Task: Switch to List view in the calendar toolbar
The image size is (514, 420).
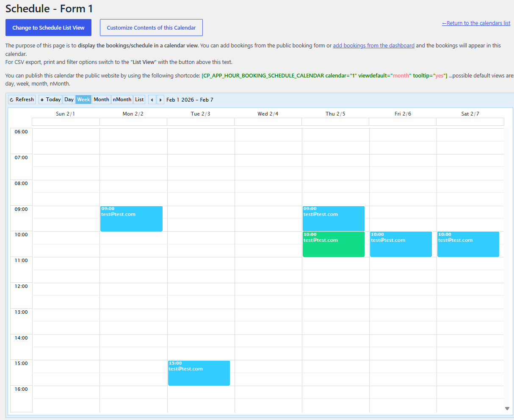Action: (x=139, y=99)
